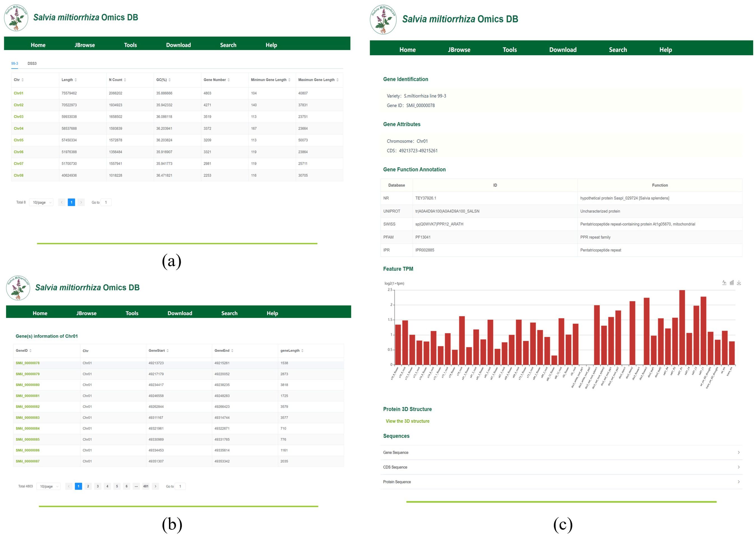Expand the CDS Sequence row
The width and height of the screenshot is (756, 537).
[561, 467]
